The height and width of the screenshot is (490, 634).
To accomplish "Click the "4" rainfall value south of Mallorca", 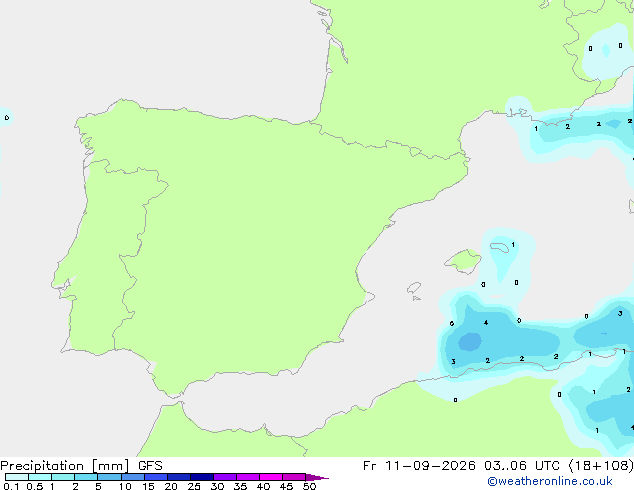I will 486,323.
